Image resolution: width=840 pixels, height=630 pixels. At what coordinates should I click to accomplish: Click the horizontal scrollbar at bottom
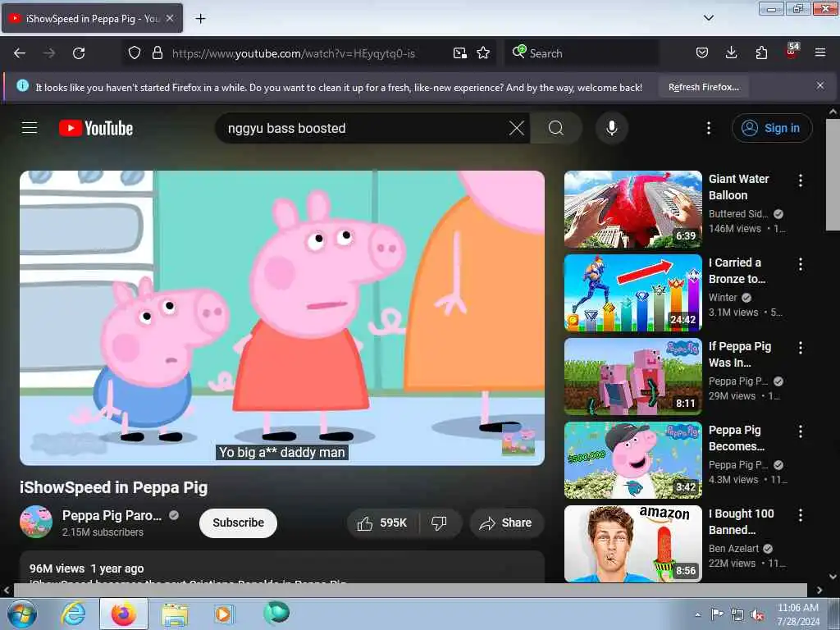(410, 590)
